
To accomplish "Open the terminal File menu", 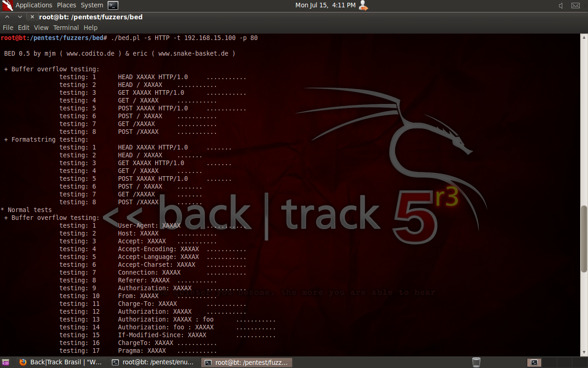I will pyautogui.click(x=8, y=28).
